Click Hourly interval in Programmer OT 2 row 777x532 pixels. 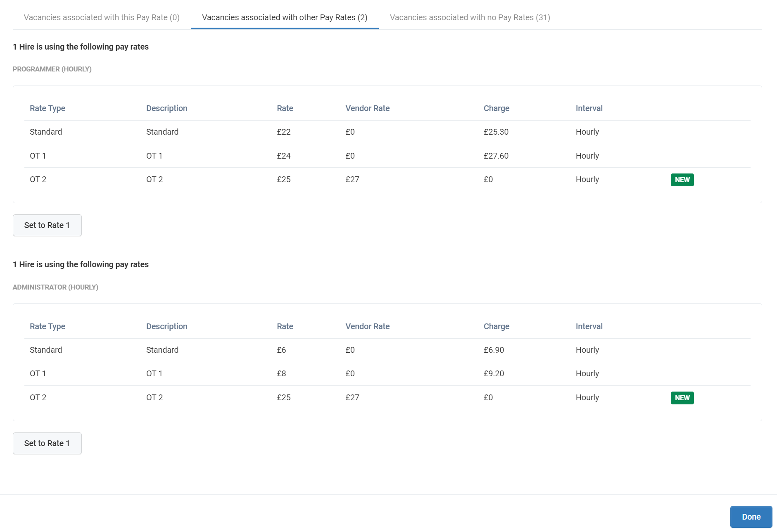(x=587, y=179)
